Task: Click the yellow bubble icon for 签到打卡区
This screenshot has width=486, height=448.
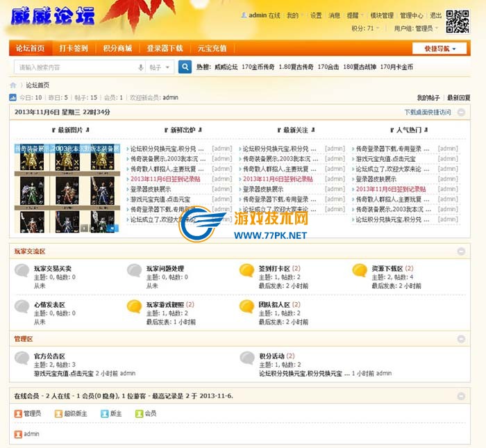Action: coord(246,270)
